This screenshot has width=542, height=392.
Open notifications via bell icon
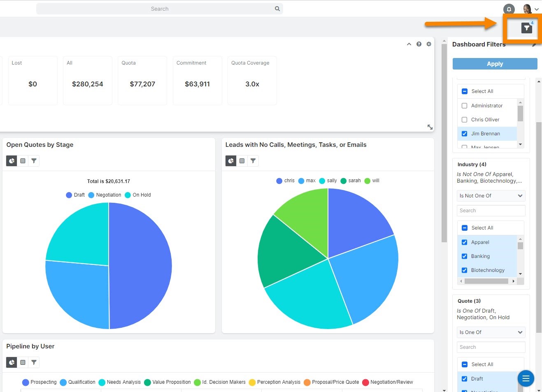509,9
